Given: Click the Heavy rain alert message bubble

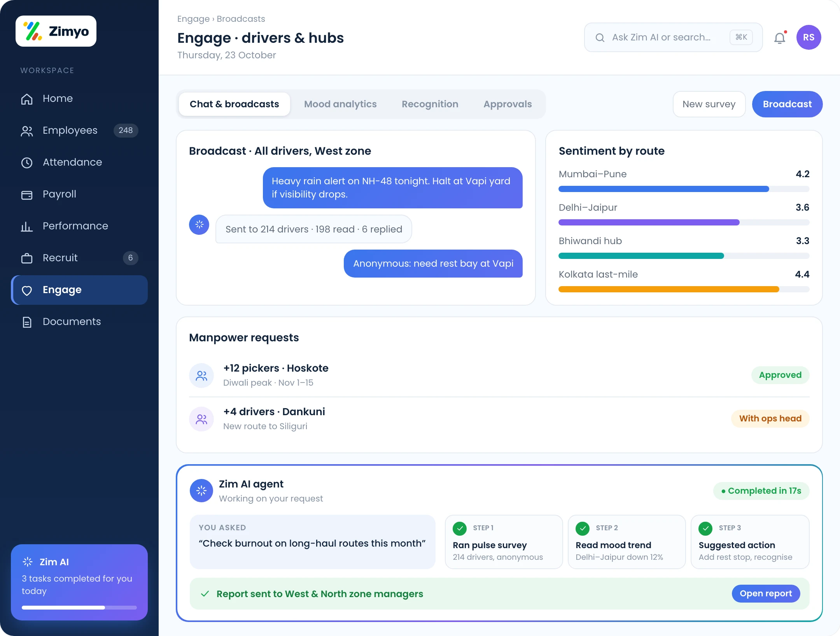Looking at the screenshot, I should point(392,188).
